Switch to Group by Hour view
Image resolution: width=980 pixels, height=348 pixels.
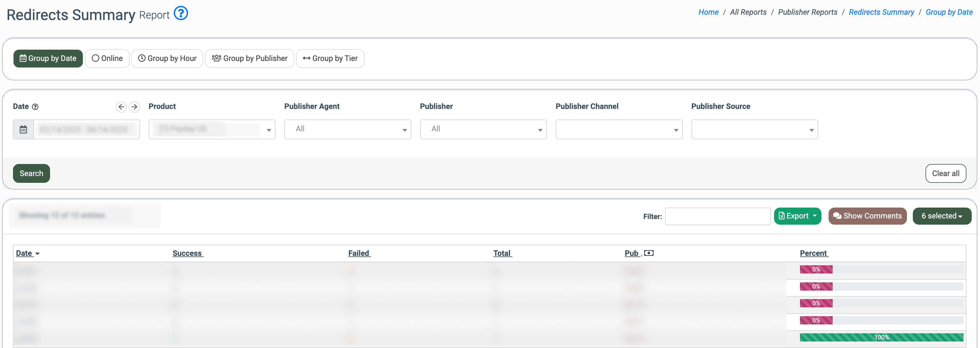pyautogui.click(x=167, y=59)
